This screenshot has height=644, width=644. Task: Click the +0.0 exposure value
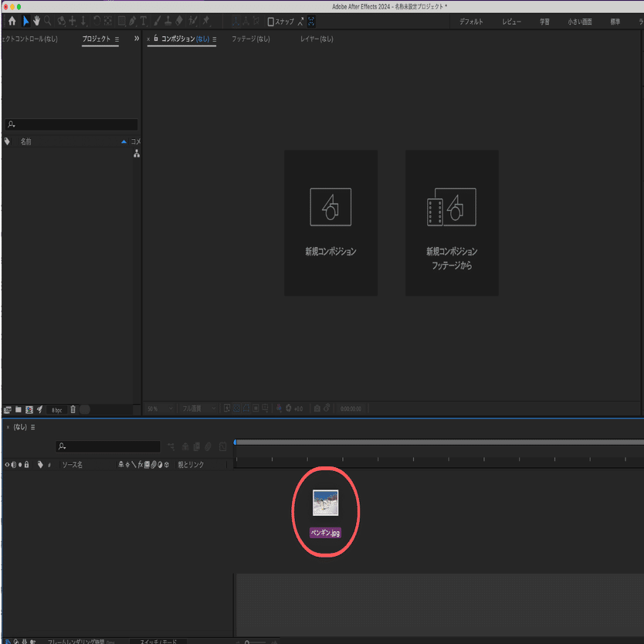[299, 408]
